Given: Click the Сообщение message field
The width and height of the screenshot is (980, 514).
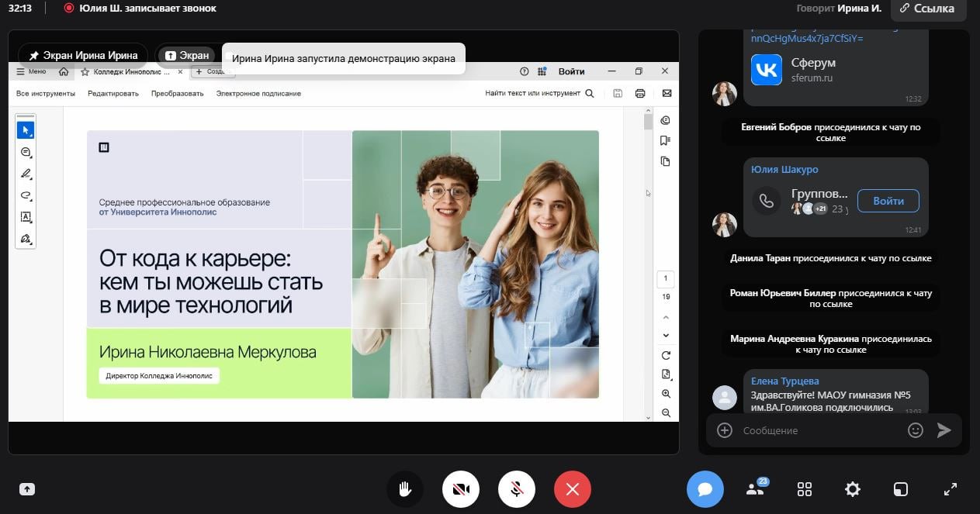Looking at the screenshot, I should point(815,430).
